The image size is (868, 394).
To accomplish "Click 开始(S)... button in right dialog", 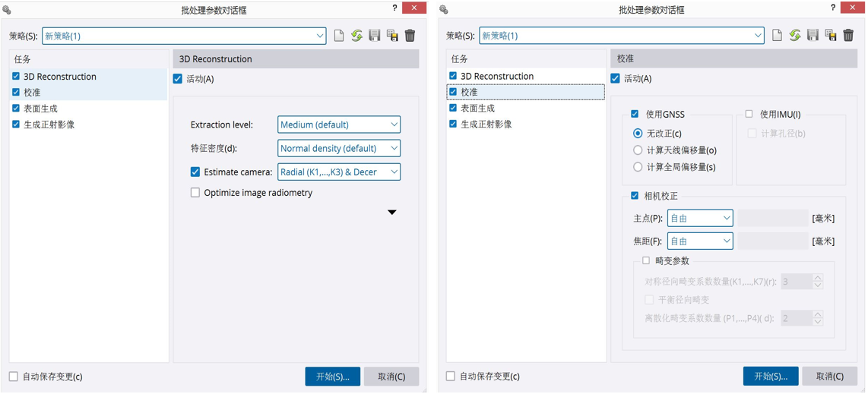I will 770,376.
